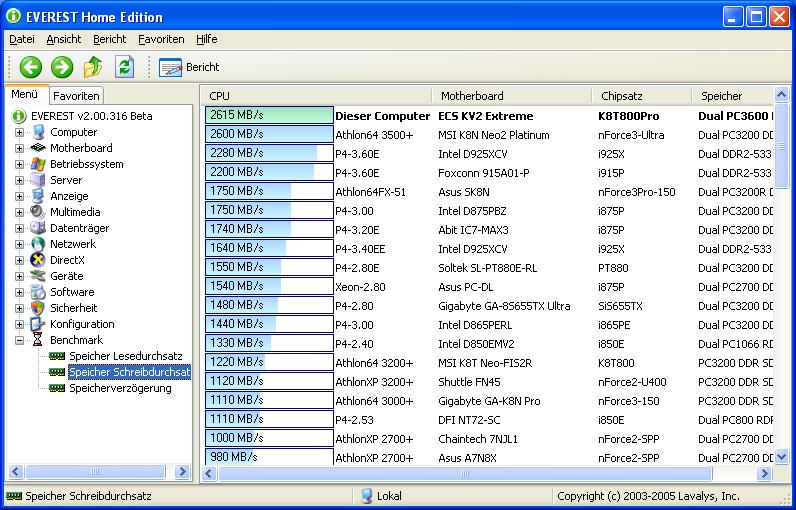Select the Sicherheit shield icon
This screenshot has width=796, height=510.
tap(38, 308)
